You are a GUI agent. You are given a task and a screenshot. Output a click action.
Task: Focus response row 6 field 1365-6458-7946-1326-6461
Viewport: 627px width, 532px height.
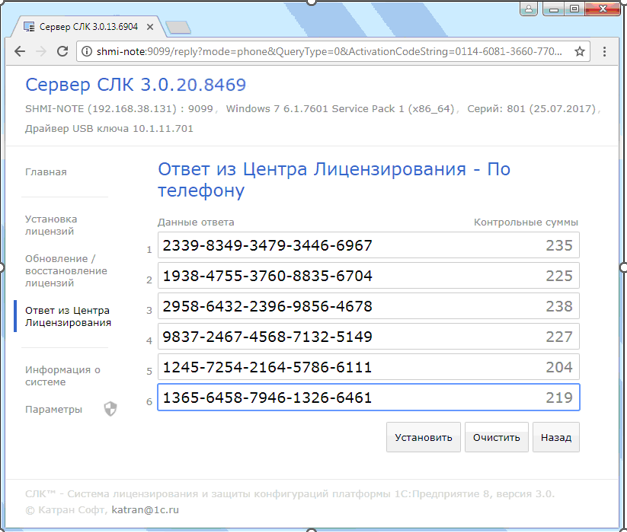pyautogui.click(x=368, y=397)
